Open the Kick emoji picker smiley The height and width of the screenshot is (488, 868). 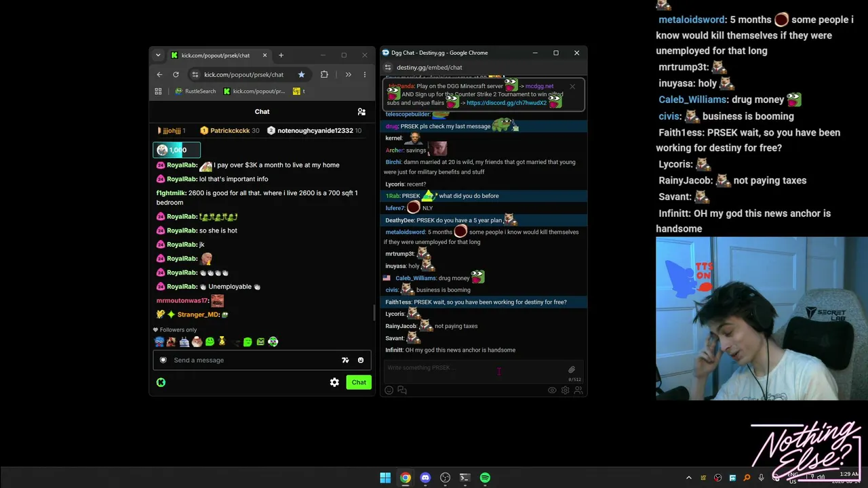361,360
